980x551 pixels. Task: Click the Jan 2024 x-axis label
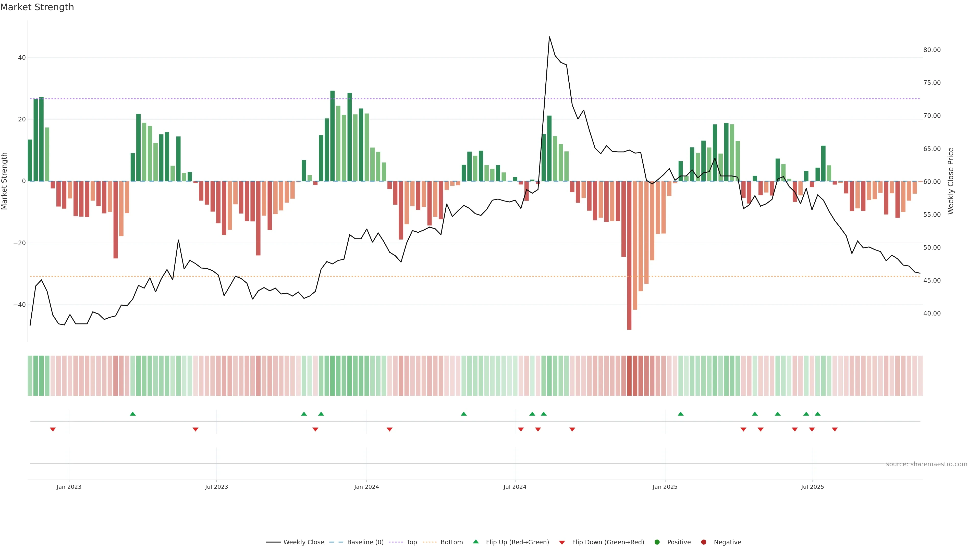tap(366, 487)
